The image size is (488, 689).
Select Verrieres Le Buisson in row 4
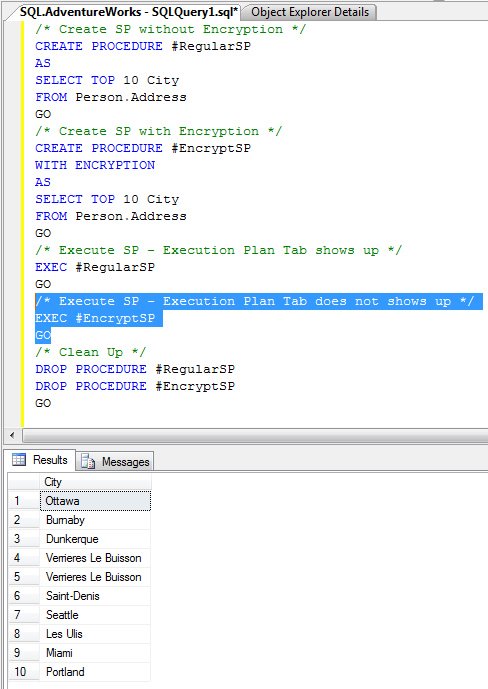click(x=95, y=558)
